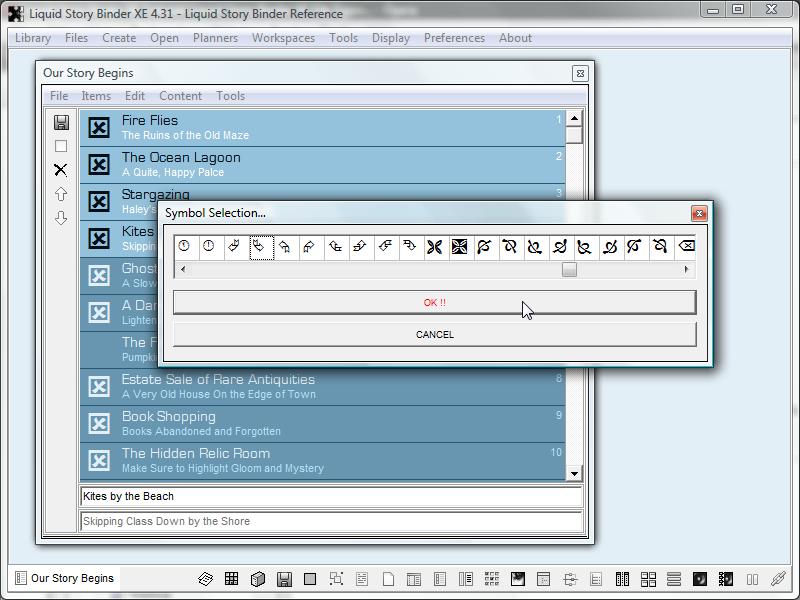The width and height of the screenshot is (800, 600).
Task: Click the symbol list horizontal scrollbar thumb
Action: click(x=569, y=270)
